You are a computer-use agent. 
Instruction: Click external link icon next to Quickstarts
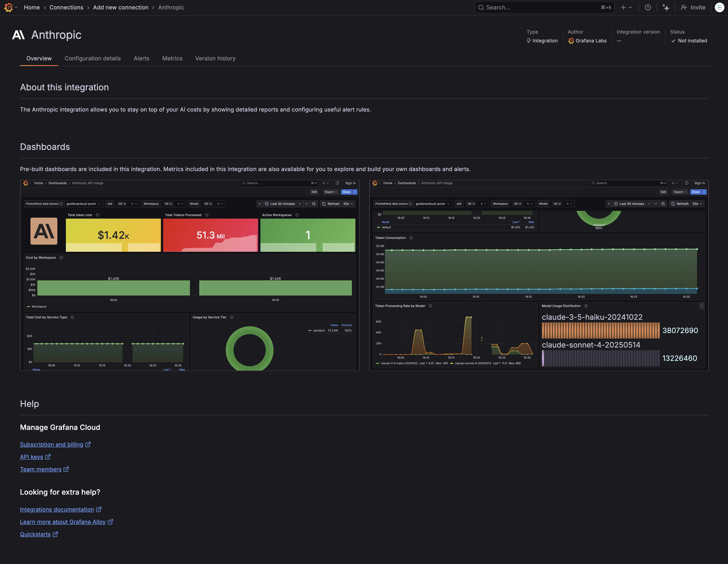click(55, 534)
